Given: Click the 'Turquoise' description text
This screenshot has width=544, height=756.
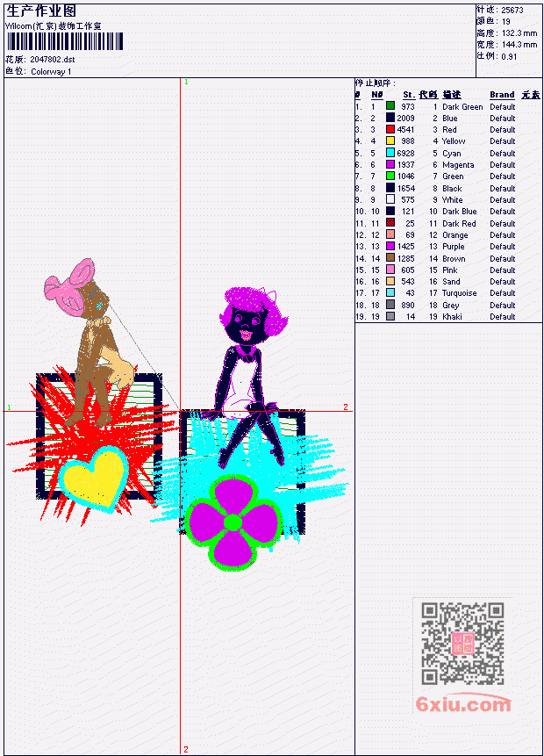Looking at the screenshot, I should click(x=460, y=292).
